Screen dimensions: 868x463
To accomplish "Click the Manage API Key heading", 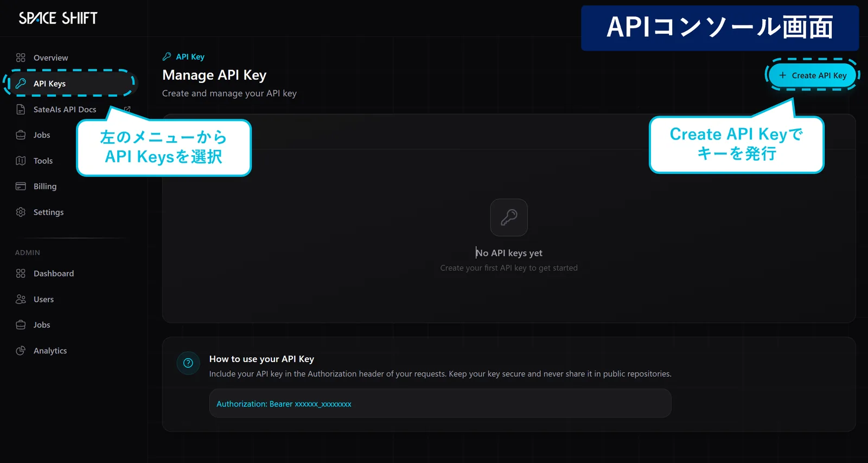I will click(x=214, y=75).
